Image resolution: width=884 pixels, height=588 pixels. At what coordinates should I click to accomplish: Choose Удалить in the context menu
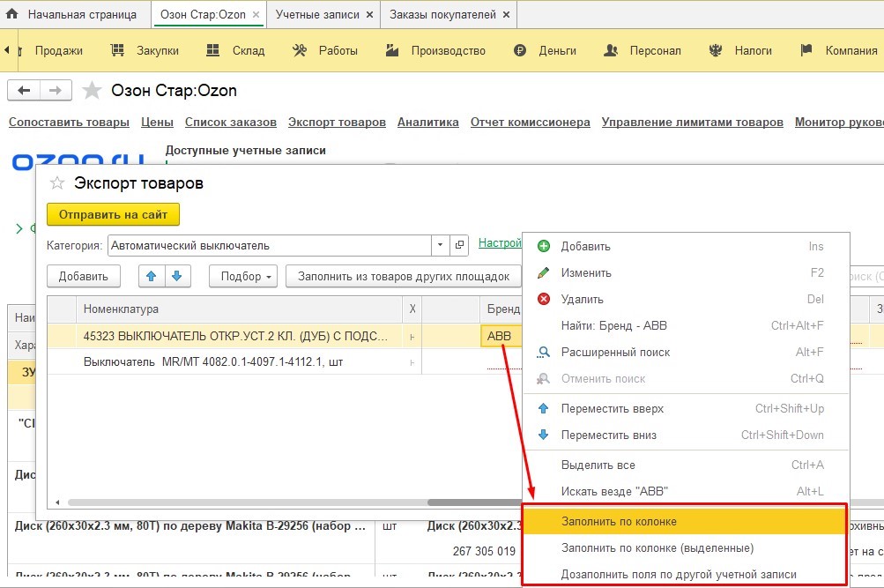coord(686,300)
